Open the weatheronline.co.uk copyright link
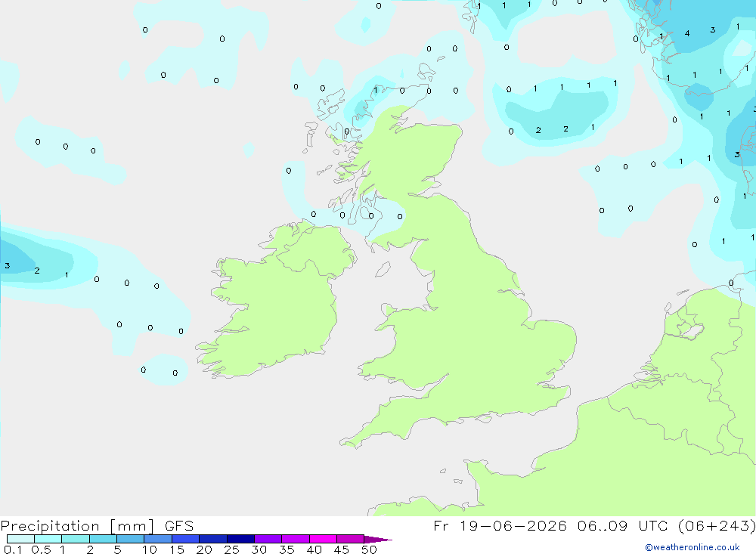This screenshot has height=554, width=756. pyautogui.click(x=692, y=547)
